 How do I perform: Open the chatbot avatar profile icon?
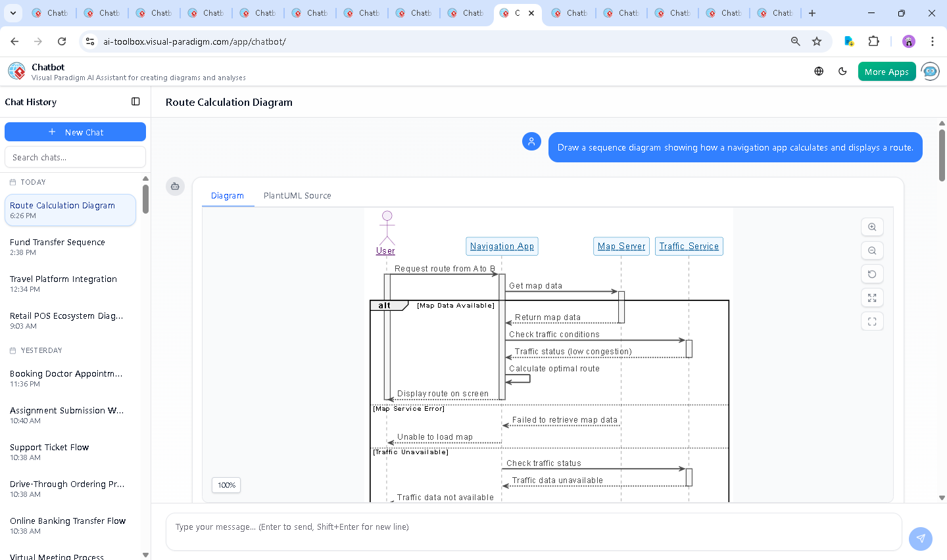930,72
